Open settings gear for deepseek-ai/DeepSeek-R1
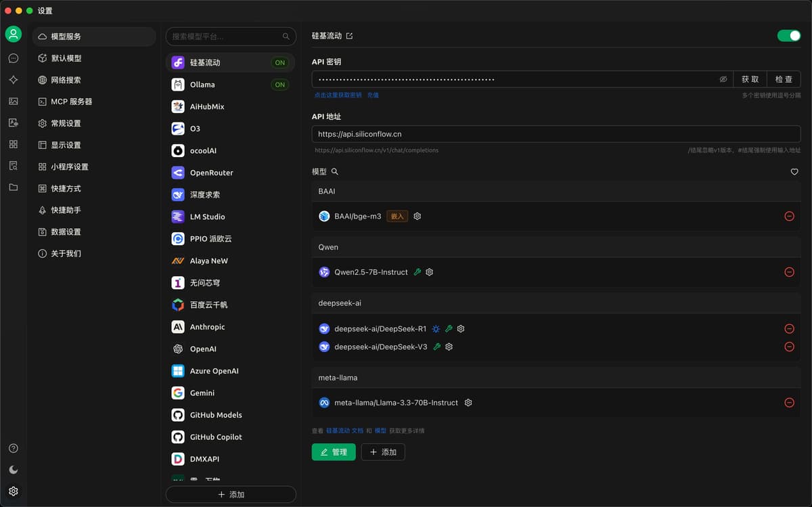The height and width of the screenshot is (507, 812). point(461,329)
